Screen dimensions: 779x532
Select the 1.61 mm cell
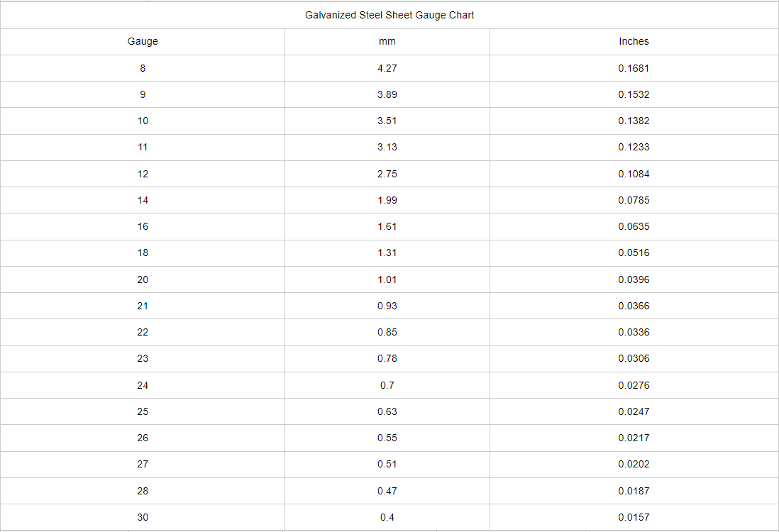click(x=387, y=226)
